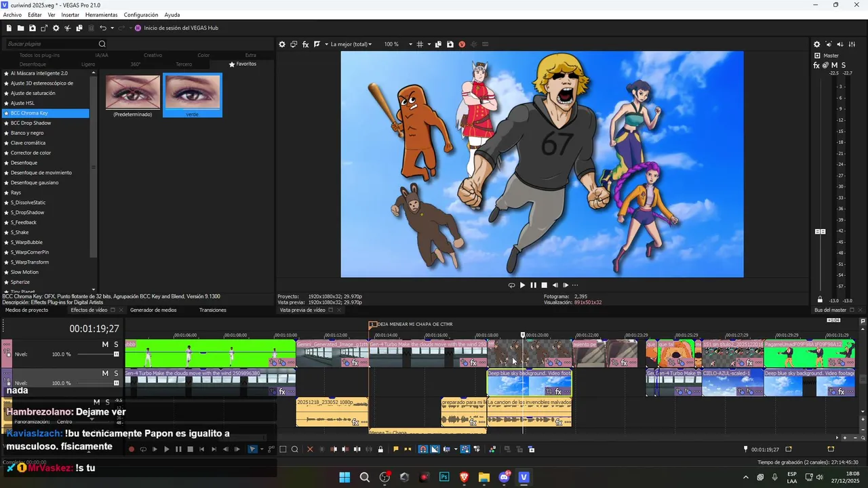Image resolution: width=868 pixels, height=488 pixels.
Task: Switch to the Todos los plug-ins tab
Action: (x=39, y=55)
